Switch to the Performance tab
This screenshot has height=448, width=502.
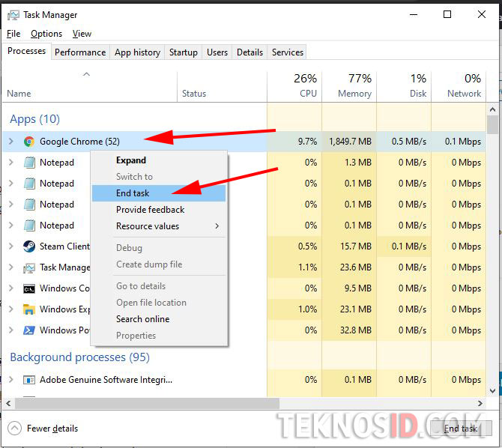[x=80, y=52]
